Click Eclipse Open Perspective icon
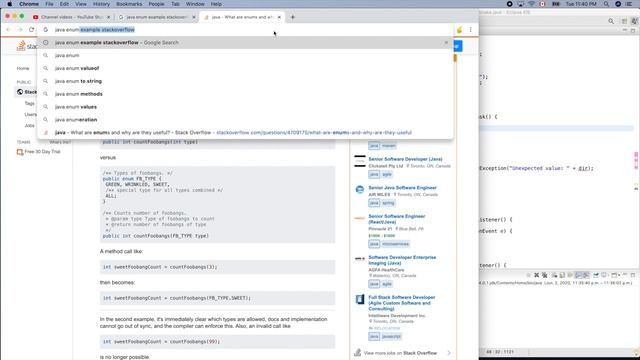This screenshot has height=360, width=640. [x=624, y=21]
